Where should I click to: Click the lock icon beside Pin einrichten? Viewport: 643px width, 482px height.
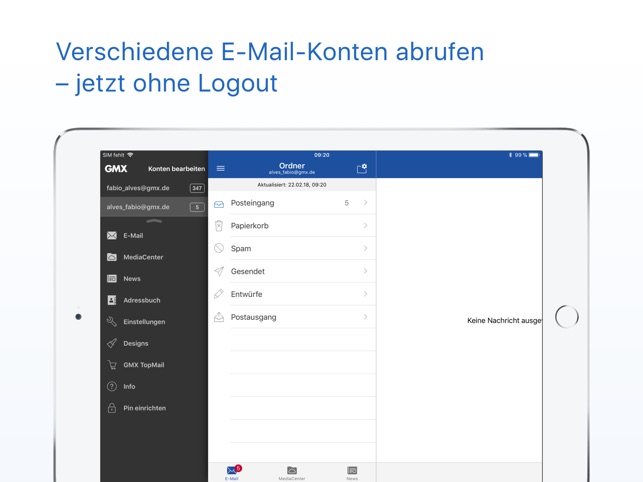(112, 408)
